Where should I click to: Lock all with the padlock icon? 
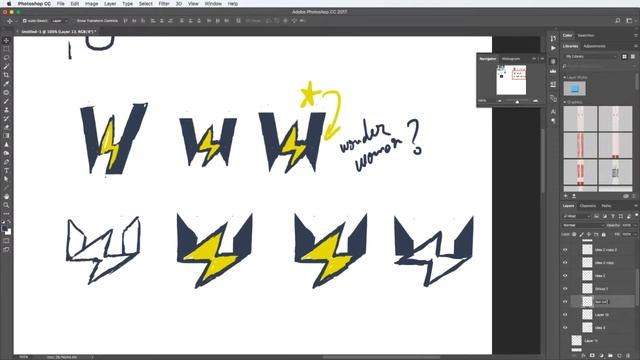click(x=604, y=234)
